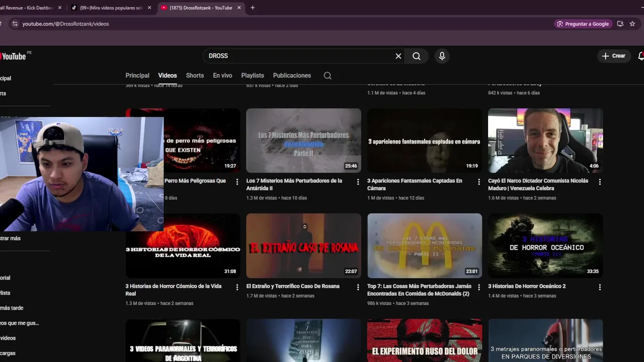Open install/cast icon in address bar
644x362 pixels.
(x=620, y=24)
